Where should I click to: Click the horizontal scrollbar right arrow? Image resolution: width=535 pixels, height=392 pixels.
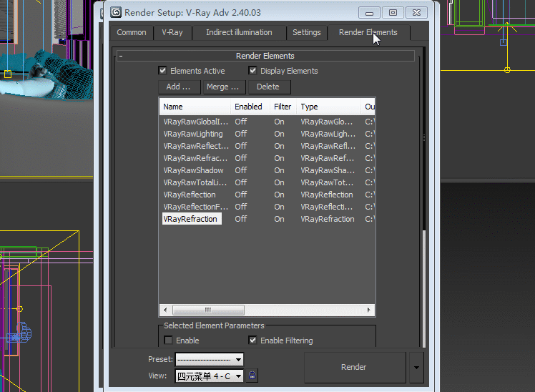click(x=370, y=310)
